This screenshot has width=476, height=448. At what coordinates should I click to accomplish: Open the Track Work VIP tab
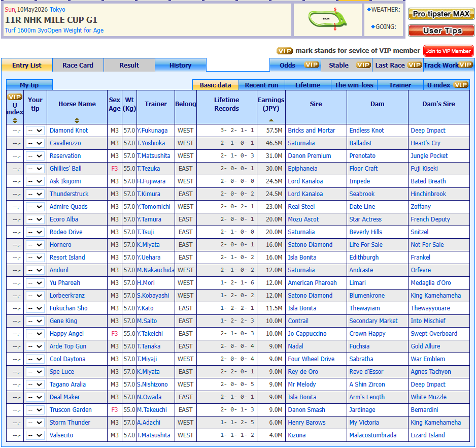point(449,66)
